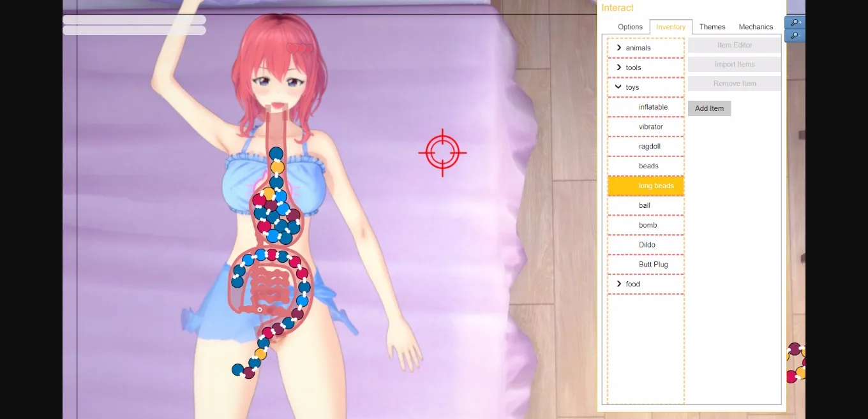Switch to the Mechanics tab
868x419 pixels.
click(x=756, y=27)
